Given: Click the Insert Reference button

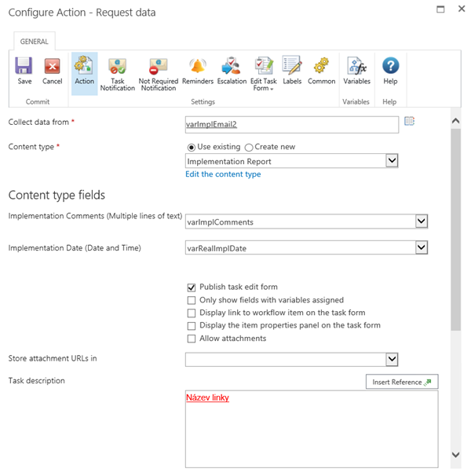Looking at the screenshot, I should pos(402,382).
